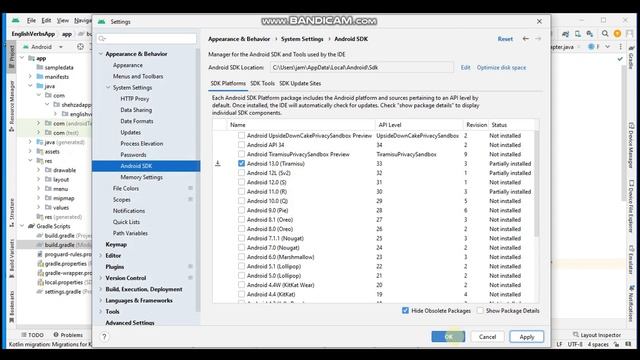Click the download icon beside Android 13.0
Screen dimensions: 640x360
(218, 164)
